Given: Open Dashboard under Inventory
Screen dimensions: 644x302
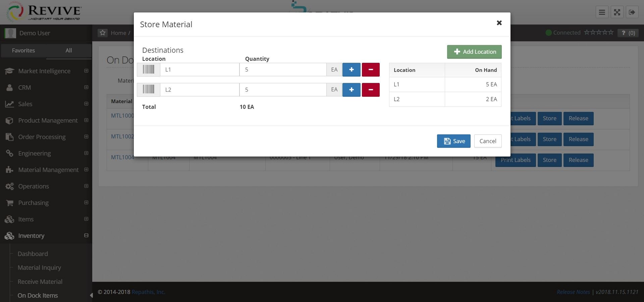Looking at the screenshot, I should point(33,254).
